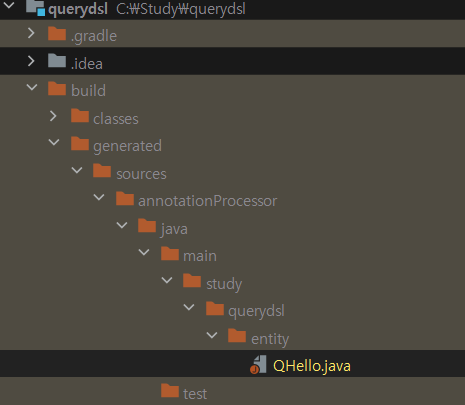Screen dimensions: 465x405
Task: Click the querydsl project module icon
Action: [x=35, y=7]
